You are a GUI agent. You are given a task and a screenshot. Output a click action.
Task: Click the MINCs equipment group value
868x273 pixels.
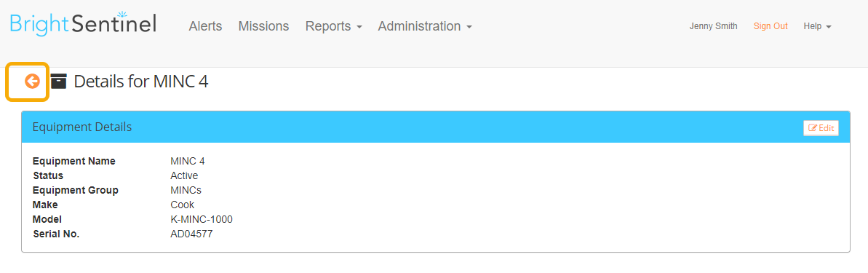[x=186, y=190]
